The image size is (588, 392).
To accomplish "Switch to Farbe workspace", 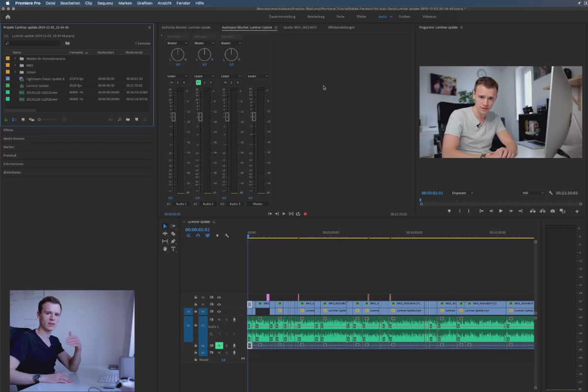I will pos(340,17).
